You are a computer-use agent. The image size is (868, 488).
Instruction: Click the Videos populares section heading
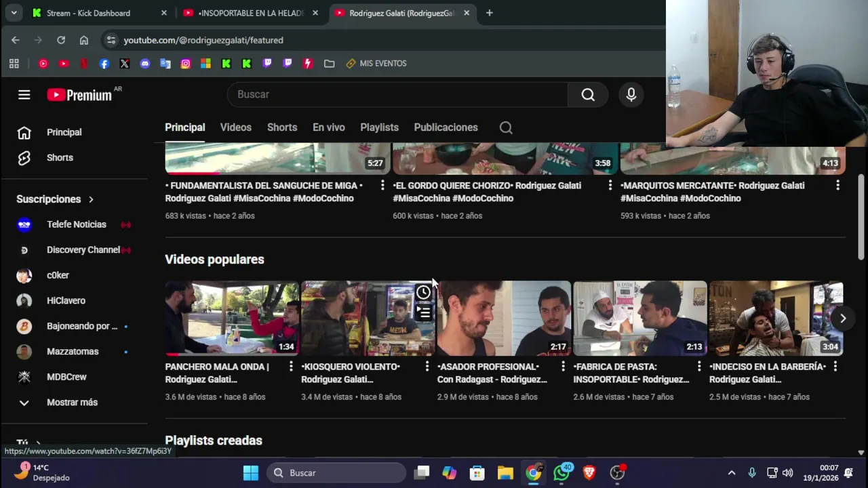pyautogui.click(x=214, y=260)
